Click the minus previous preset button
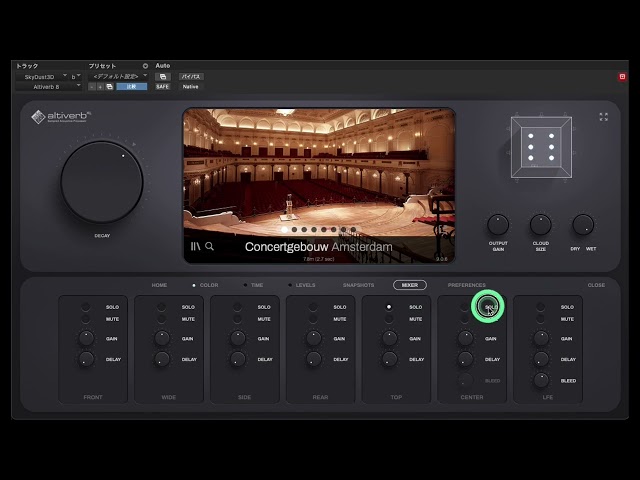 click(x=92, y=87)
